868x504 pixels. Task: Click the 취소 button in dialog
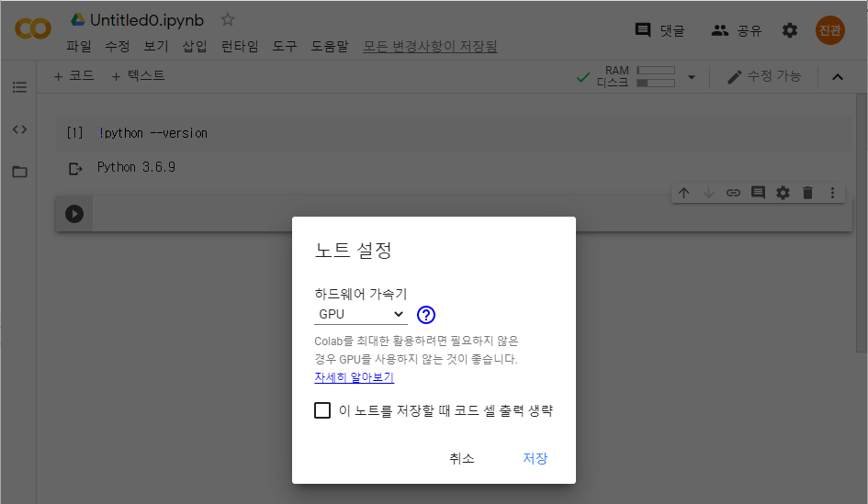click(462, 458)
